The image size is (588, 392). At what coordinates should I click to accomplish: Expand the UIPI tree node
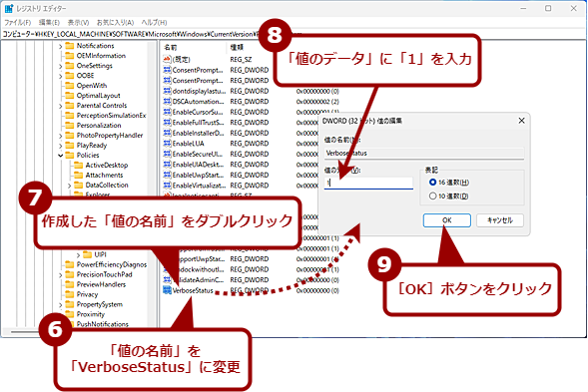point(79,255)
